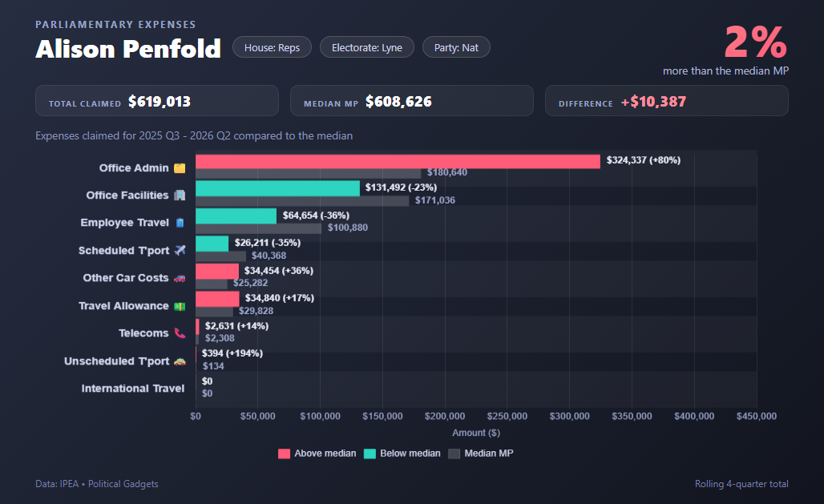Click the teal Office Facilities $131,492 bar
The height and width of the screenshot is (504, 824).
(x=277, y=188)
